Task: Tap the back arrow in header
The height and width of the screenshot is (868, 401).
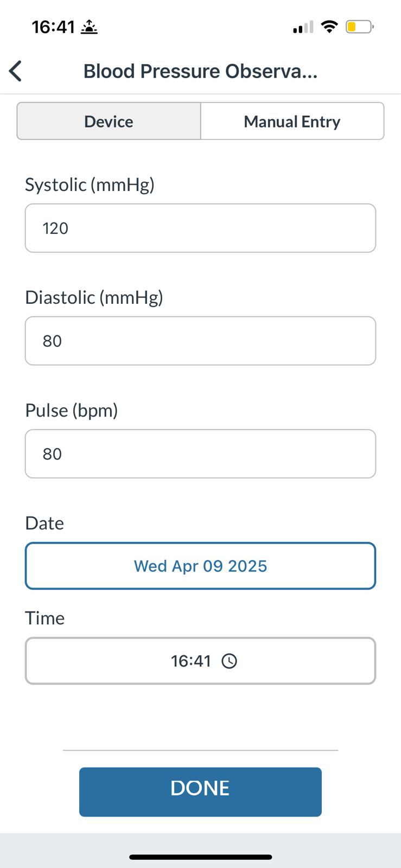Action: click(x=16, y=71)
